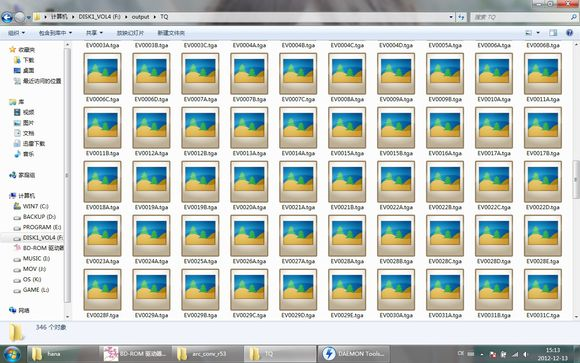Viewport: 580px width, 363px height.
Task: Select the EV0022D.tga image file icon
Action: [543, 182]
